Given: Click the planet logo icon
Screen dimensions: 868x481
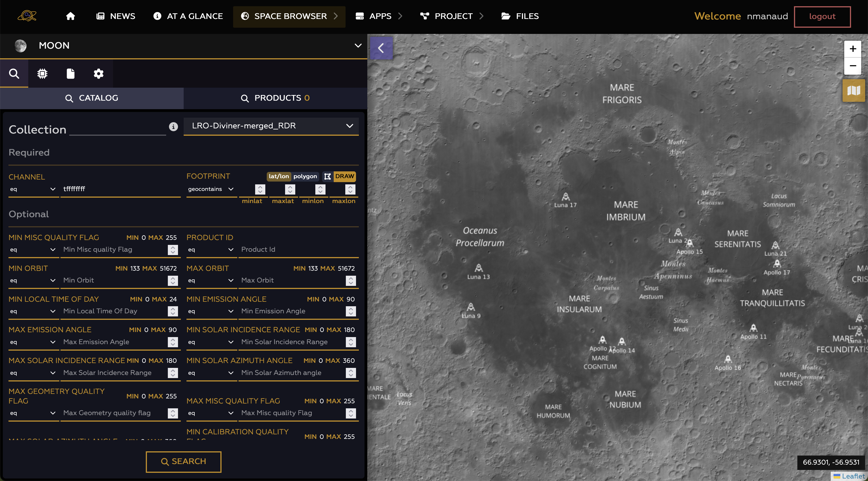Looking at the screenshot, I should tap(27, 16).
